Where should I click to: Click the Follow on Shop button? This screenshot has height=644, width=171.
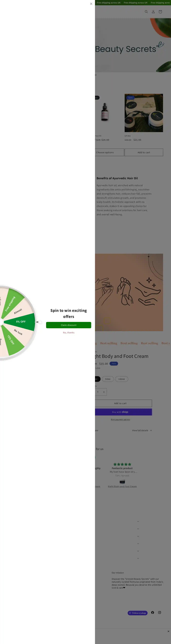tap(137, 613)
